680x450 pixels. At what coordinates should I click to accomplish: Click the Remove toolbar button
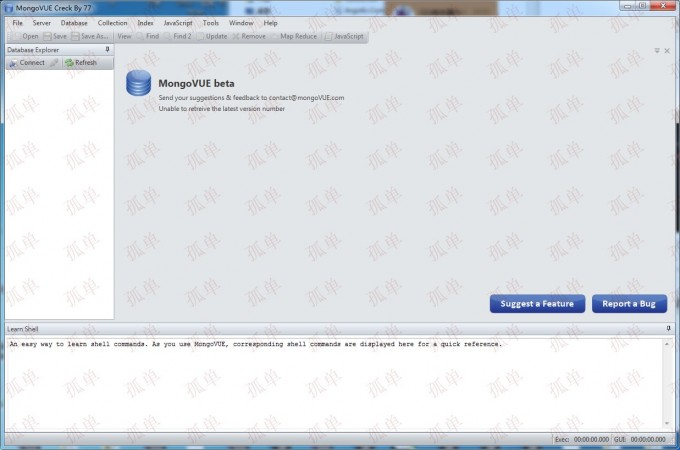pyautogui.click(x=249, y=36)
